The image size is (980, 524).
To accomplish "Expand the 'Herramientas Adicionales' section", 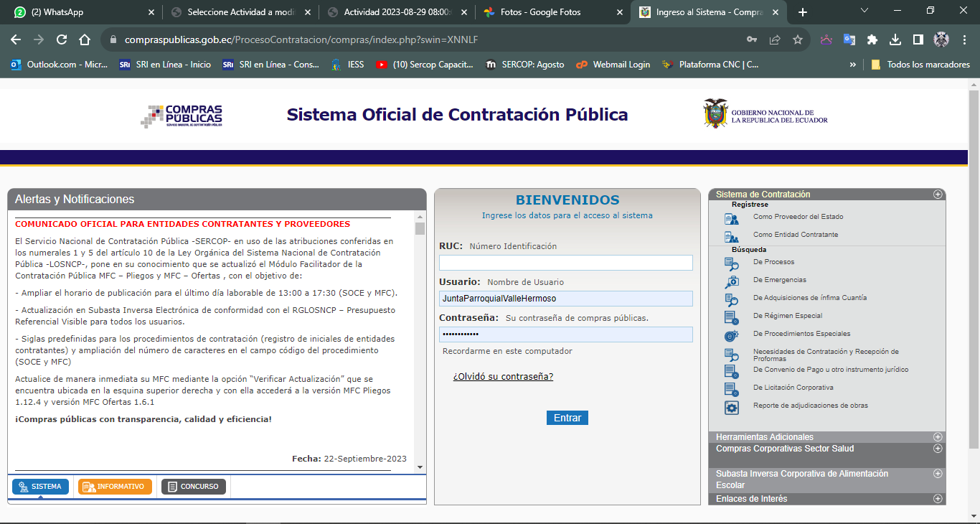I will coord(937,437).
